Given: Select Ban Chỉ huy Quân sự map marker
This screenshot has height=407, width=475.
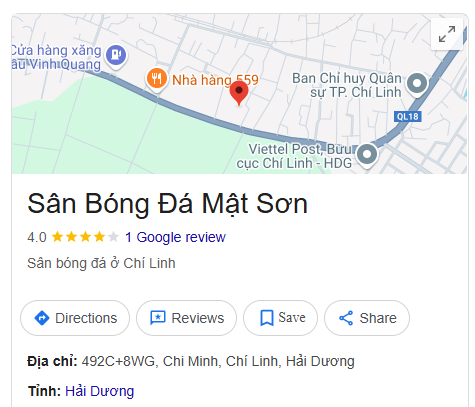Looking at the screenshot, I should coord(417,84).
